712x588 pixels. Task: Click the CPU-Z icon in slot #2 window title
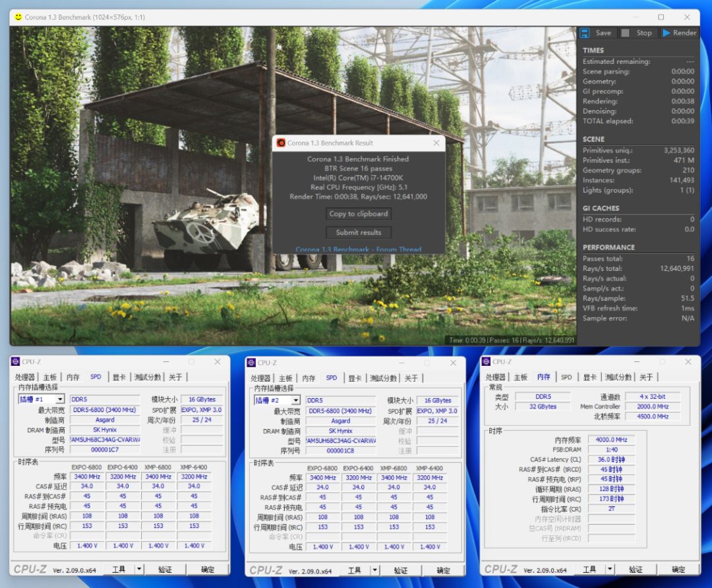(251, 363)
